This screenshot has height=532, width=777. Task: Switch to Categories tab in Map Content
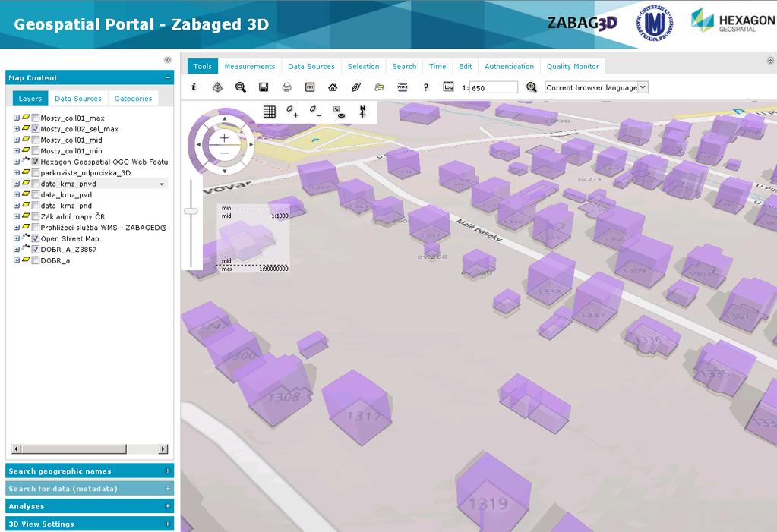[x=134, y=99]
